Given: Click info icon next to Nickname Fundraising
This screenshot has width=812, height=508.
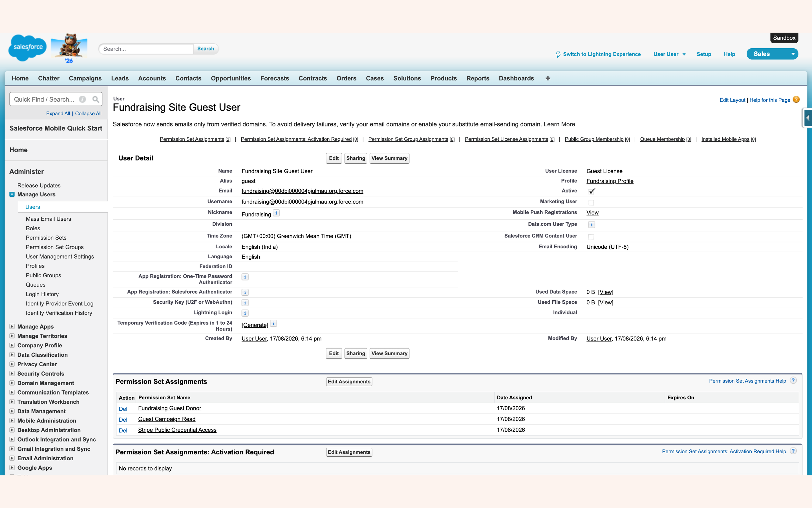Looking at the screenshot, I should tap(276, 213).
